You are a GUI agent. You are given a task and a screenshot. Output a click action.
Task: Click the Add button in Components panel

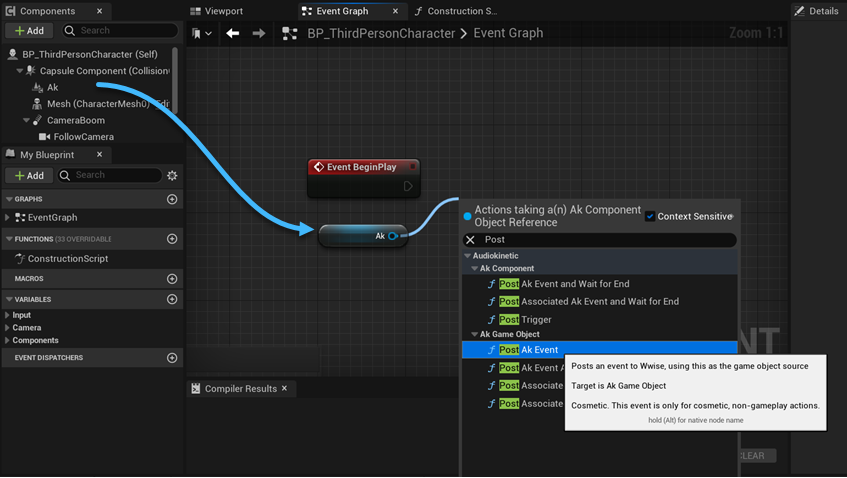(29, 31)
